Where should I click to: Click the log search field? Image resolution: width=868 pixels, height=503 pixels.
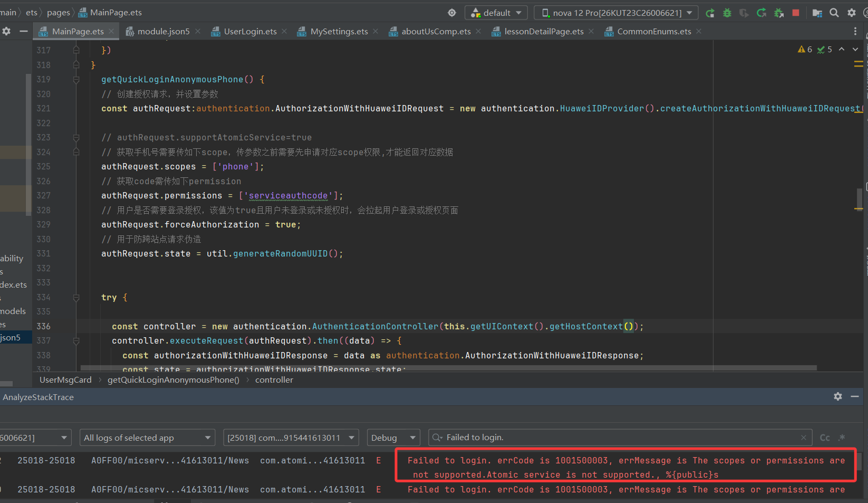pyautogui.click(x=617, y=438)
